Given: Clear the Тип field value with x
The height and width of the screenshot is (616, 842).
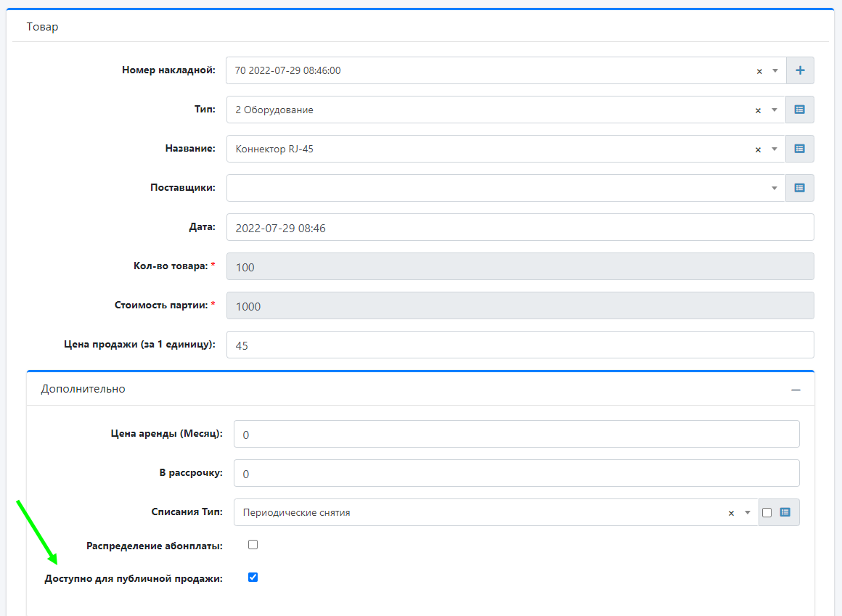Looking at the screenshot, I should (759, 110).
